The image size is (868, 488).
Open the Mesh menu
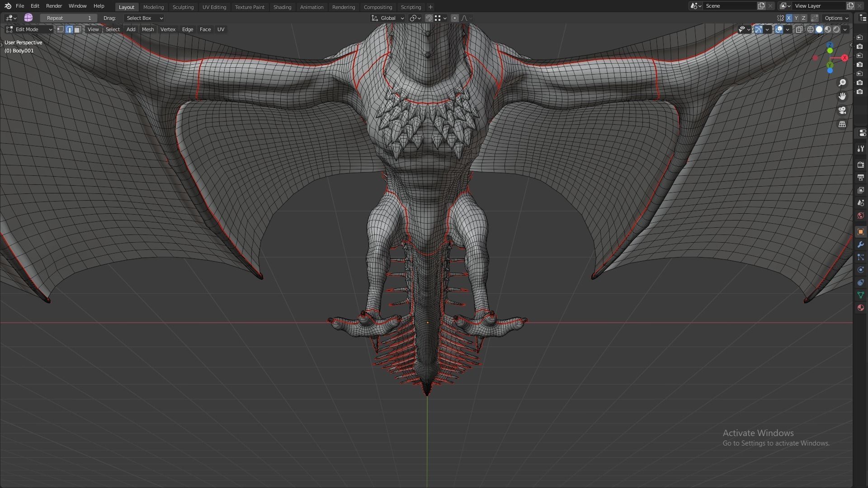coord(148,29)
